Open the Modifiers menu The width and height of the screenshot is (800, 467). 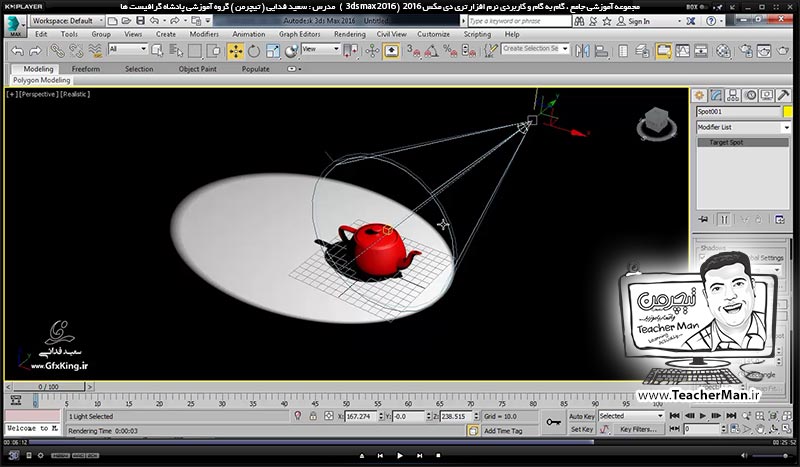[204, 34]
